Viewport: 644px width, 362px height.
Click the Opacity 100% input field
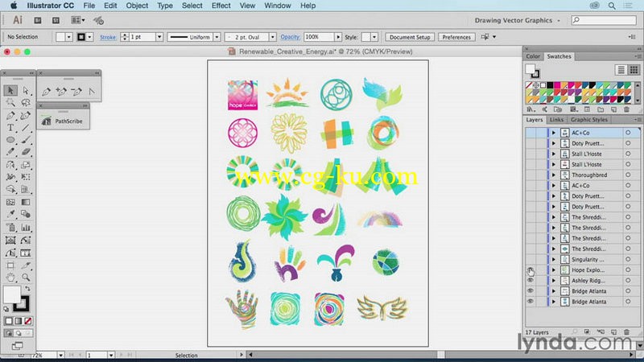click(319, 37)
